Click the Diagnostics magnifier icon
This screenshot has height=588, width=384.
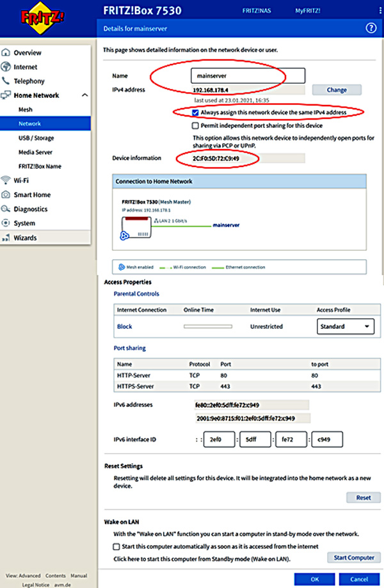(x=6, y=209)
